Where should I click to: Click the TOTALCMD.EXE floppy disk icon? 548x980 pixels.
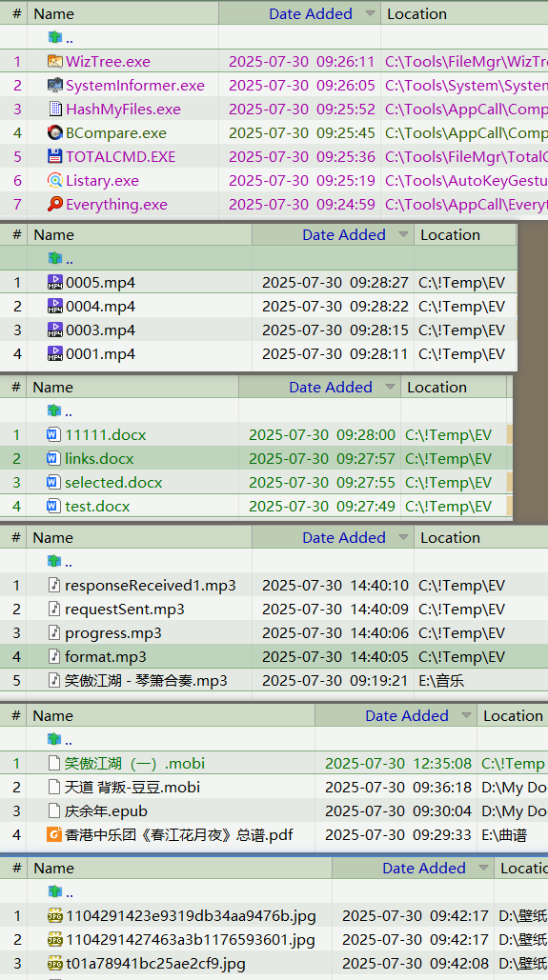[x=55, y=156]
